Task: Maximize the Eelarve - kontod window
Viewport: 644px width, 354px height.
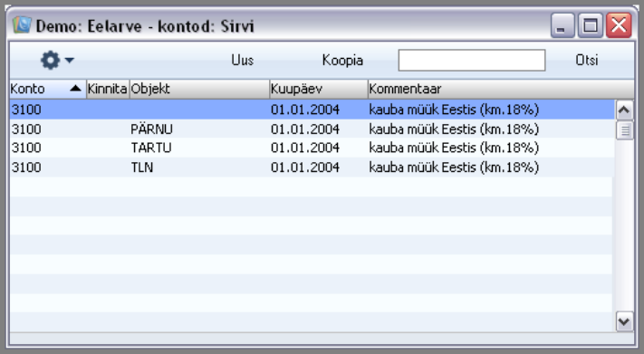Action: (x=591, y=25)
